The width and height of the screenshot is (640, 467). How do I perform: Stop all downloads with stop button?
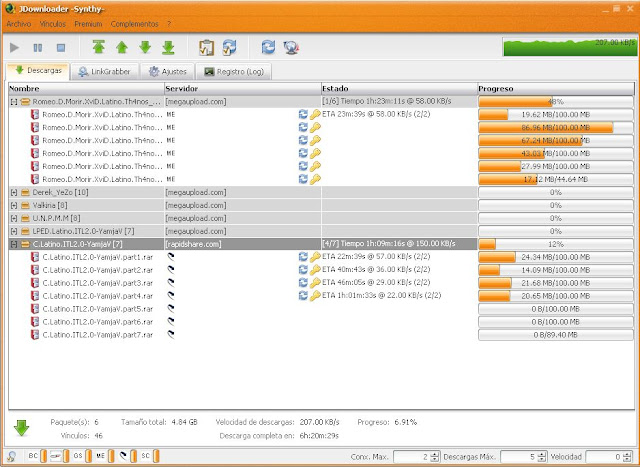tap(61, 48)
